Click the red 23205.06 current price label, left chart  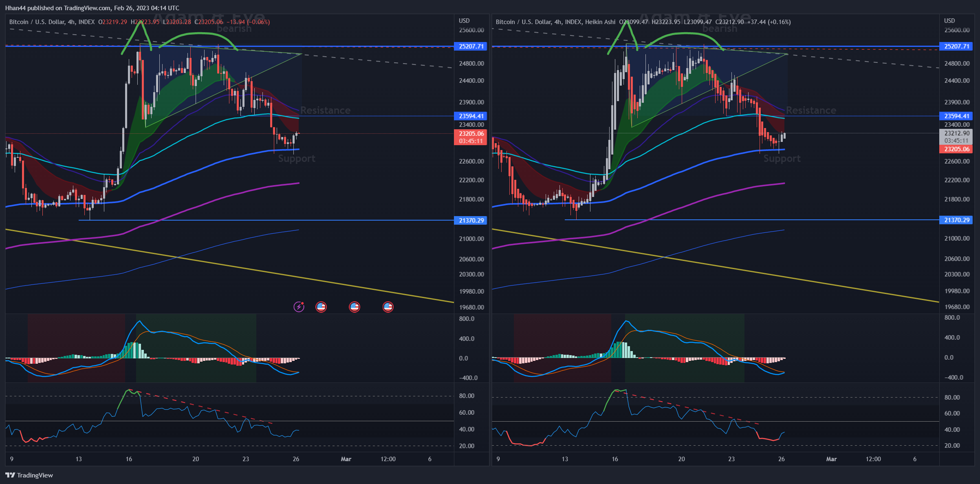(x=471, y=134)
